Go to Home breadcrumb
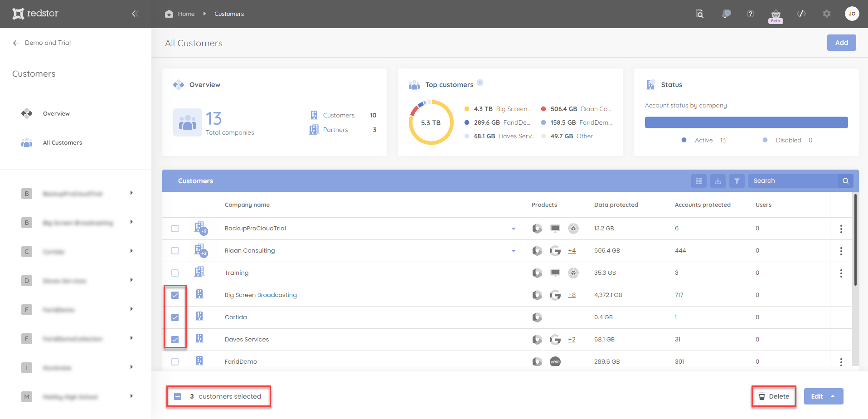This screenshot has width=868, height=419. [186, 14]
